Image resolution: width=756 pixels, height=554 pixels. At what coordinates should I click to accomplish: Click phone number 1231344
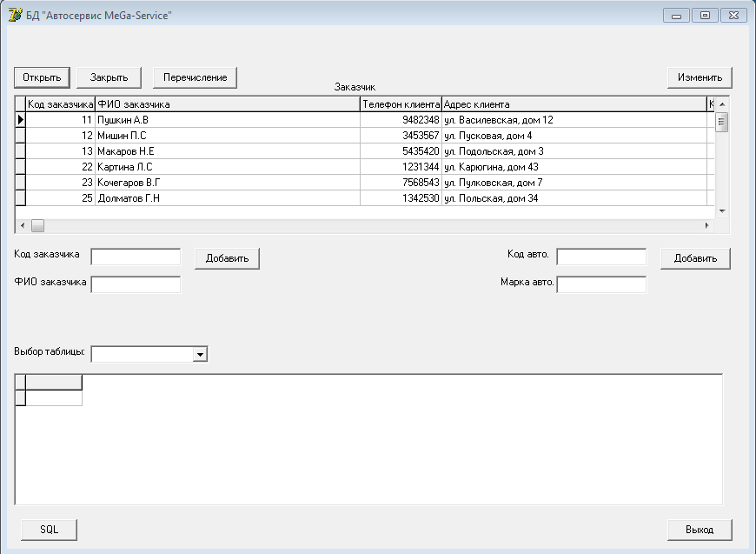[x=401, y=167]
